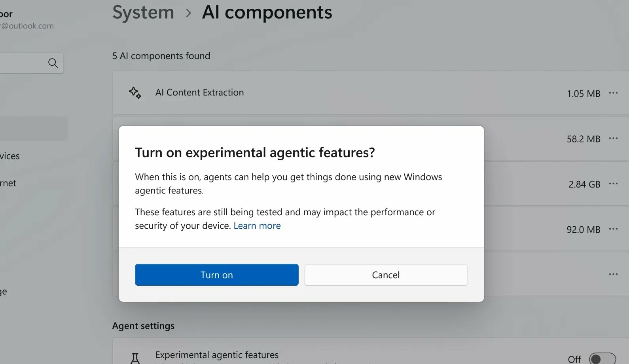Open the ellipsis menu for AI Content Extraction
Screen dimensions: 629x364
click(x=613, y=93)
